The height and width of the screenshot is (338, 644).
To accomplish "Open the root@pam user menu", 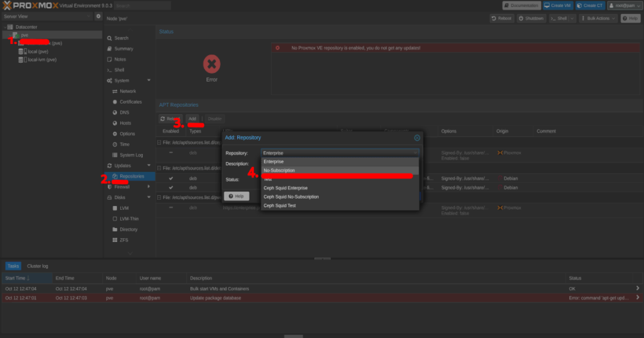I will (x=624, y=6).
